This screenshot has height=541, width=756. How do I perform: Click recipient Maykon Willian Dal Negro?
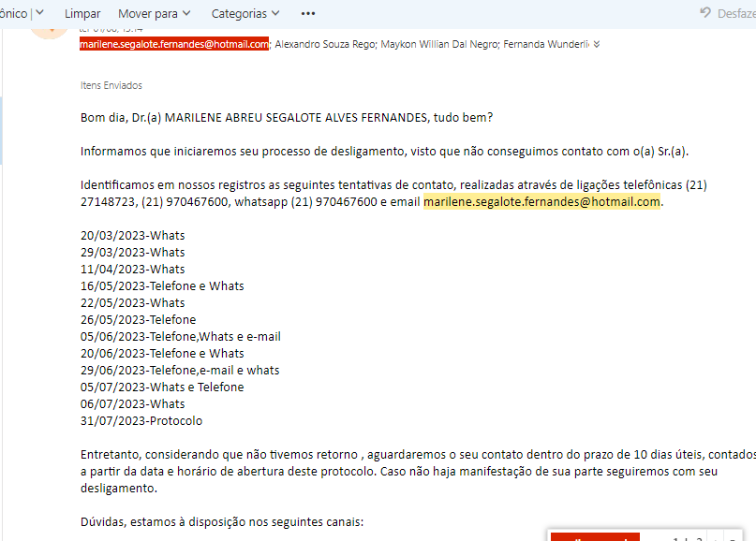[x=439, y=44]
